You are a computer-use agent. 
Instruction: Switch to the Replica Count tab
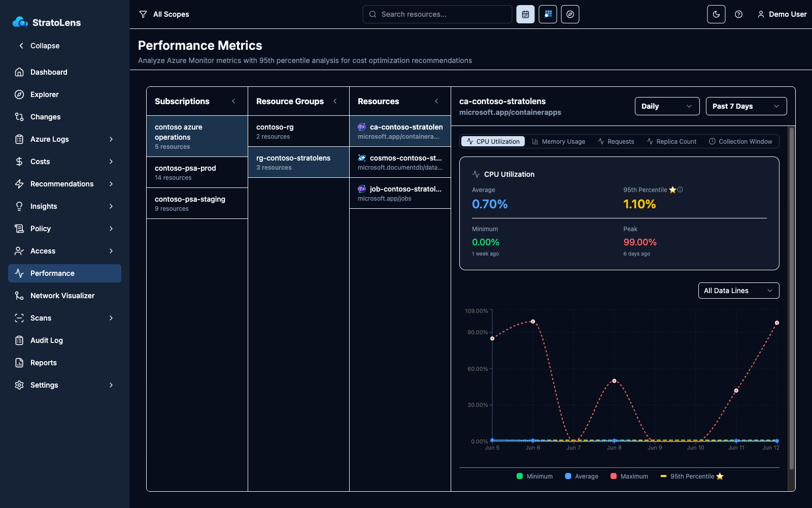point(671,142)
